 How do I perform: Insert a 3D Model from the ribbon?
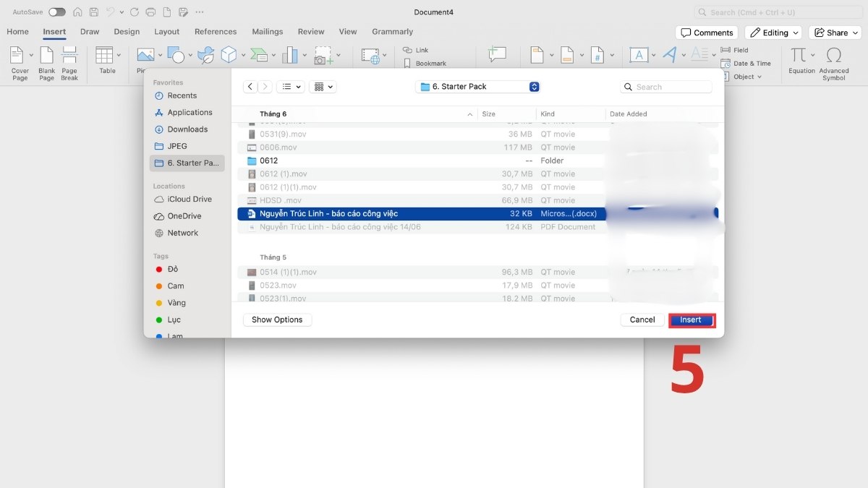point(230,55)
